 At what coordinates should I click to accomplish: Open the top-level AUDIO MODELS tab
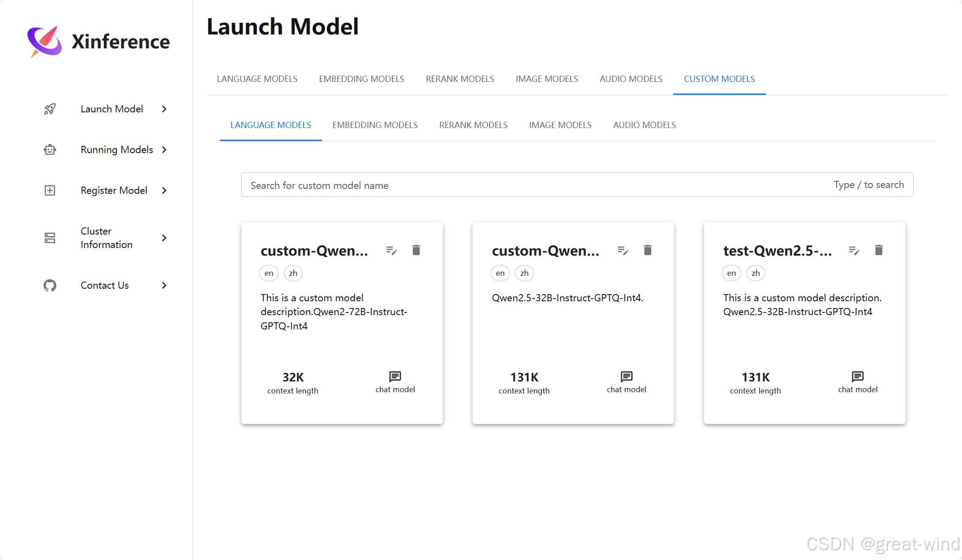[x=631, y=79]
